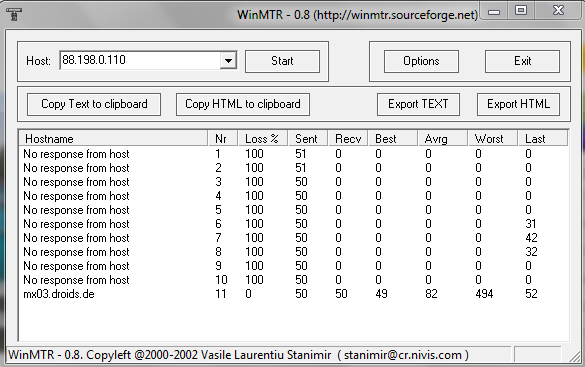
Task: Click the Last column header
Action: coord(543,139)
